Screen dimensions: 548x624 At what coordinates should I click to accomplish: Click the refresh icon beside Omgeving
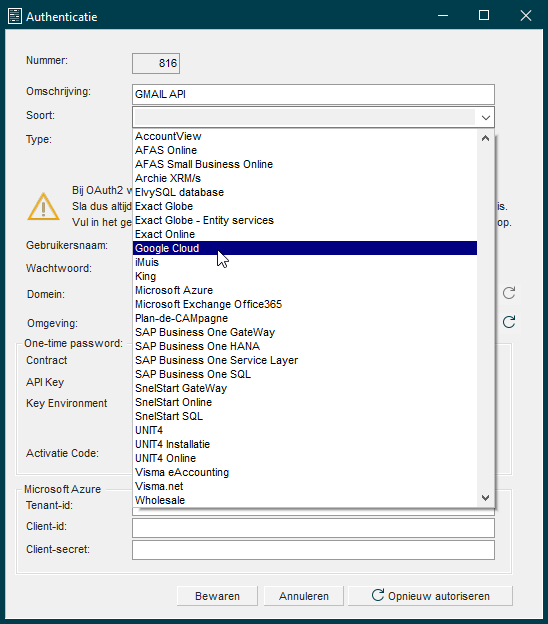click(509, 322)
